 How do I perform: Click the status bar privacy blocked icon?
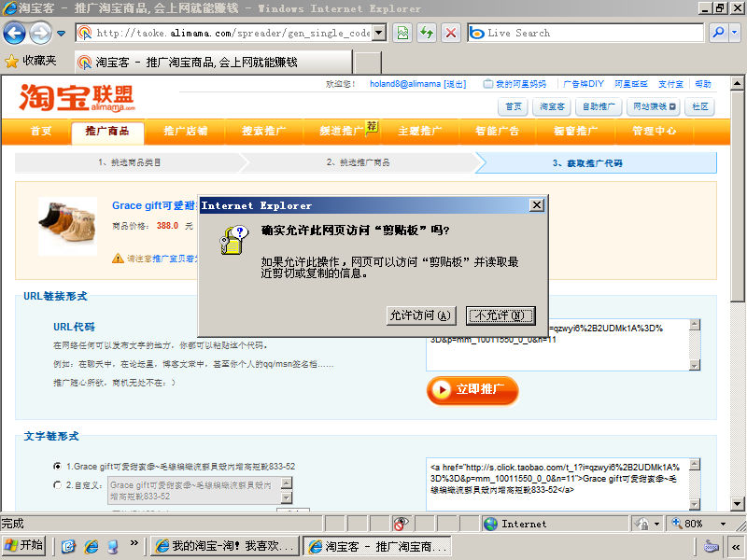(402, 524)
